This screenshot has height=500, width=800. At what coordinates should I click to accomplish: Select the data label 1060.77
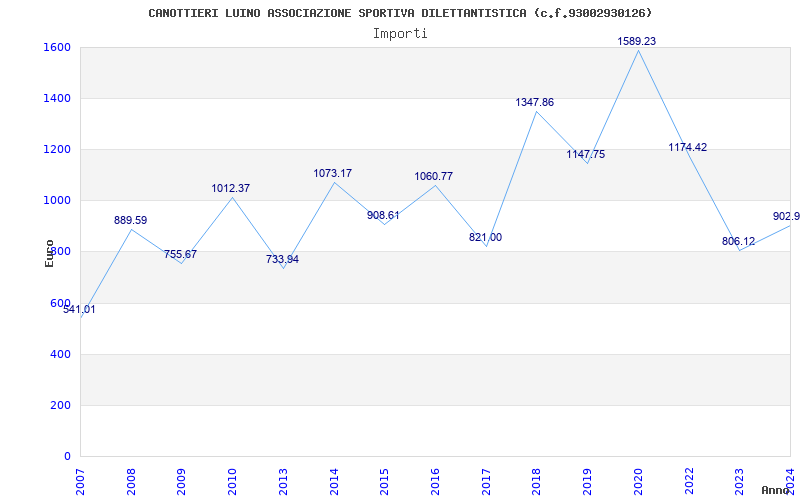tap(433, 177)
